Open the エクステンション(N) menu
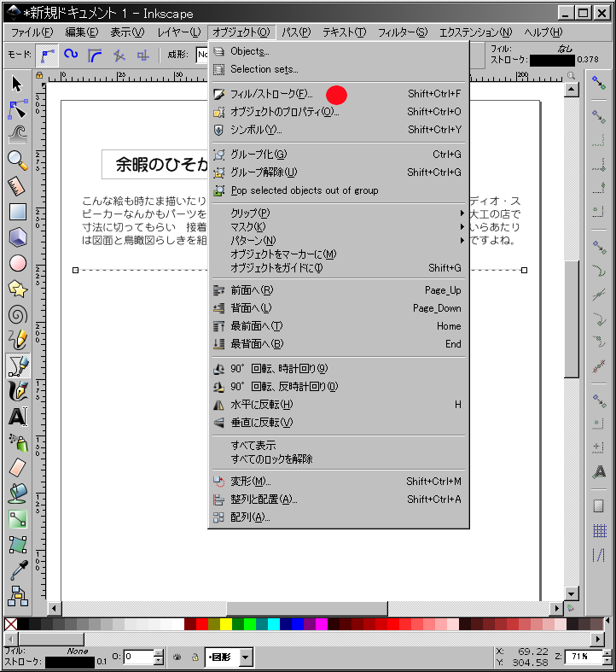This screenshot has height=672, width=616. 475,32
